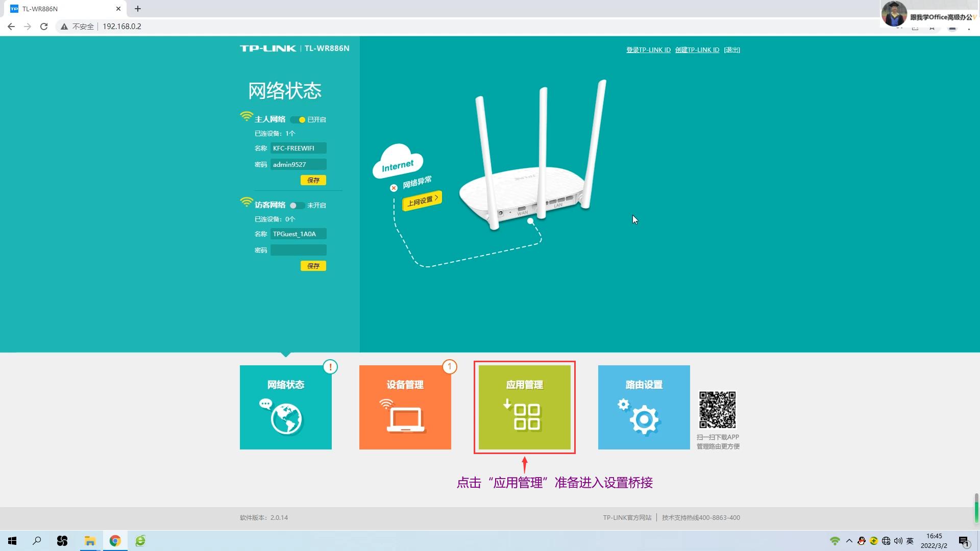Save the 主人网络 settings
The image size is (980, 551).
[x=313, y=180]
